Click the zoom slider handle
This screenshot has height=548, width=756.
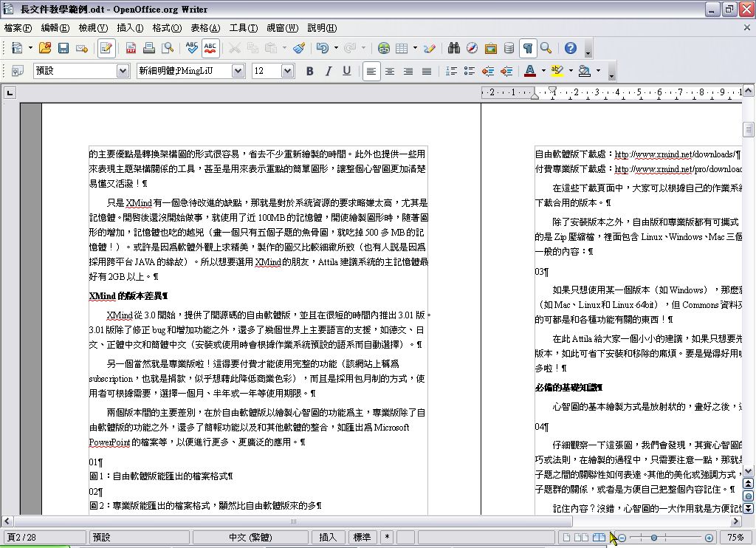tap(654, 538)
